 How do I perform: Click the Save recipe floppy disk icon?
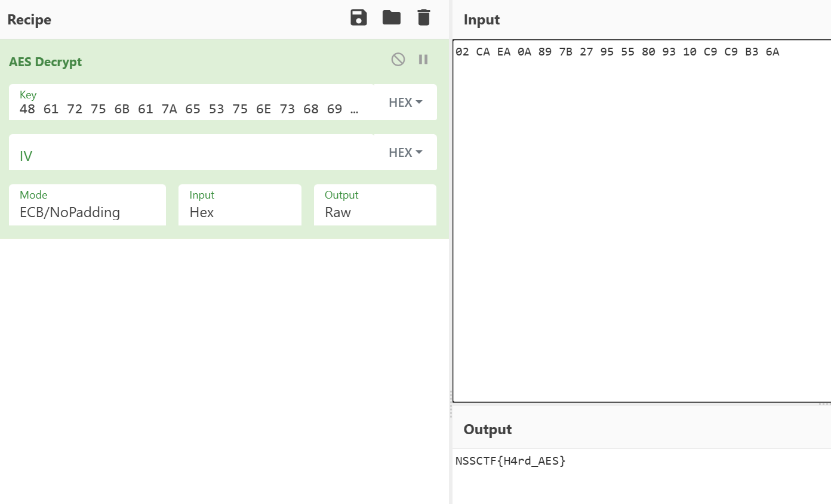(358, 18)
